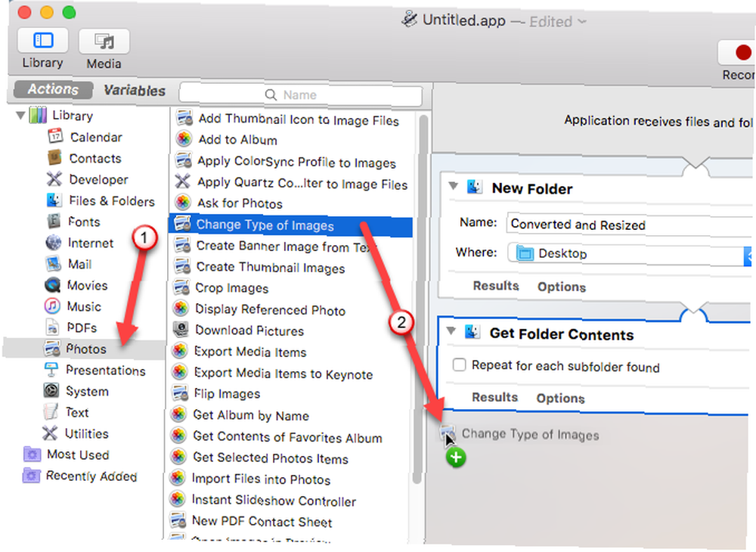The image size is (756, 552).
Task: Open the Media browser button
Action: [104, 42]
